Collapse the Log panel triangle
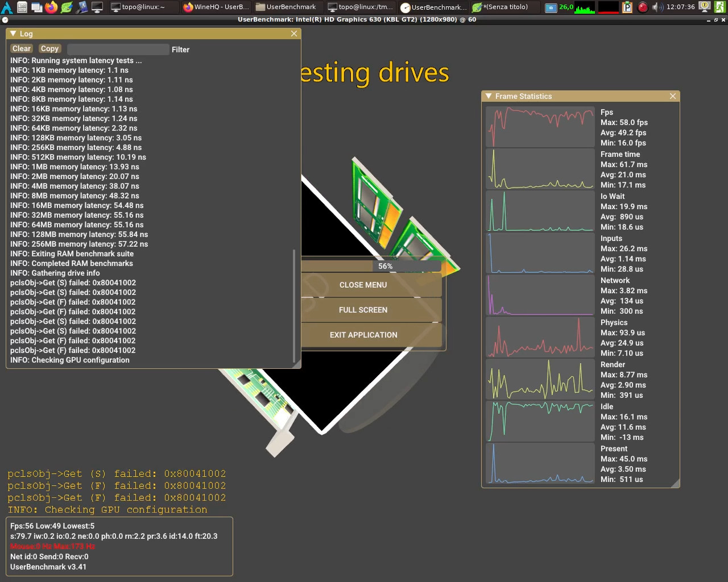Screen dimensions: 728x582 [x=13, y=34]
